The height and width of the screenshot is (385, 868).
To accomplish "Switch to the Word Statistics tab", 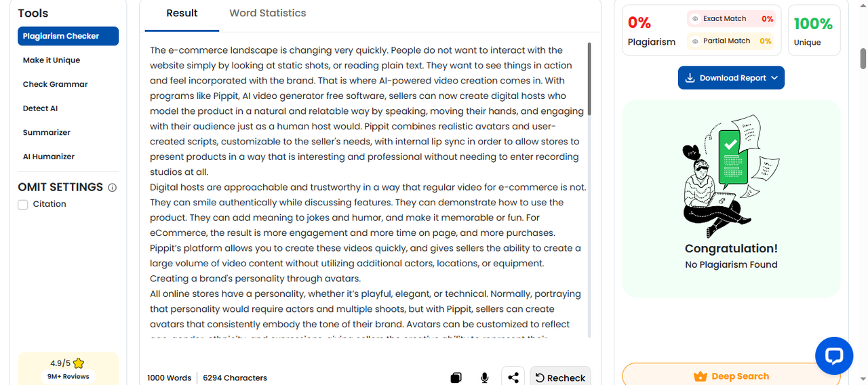I will click(x=267, y=13).
